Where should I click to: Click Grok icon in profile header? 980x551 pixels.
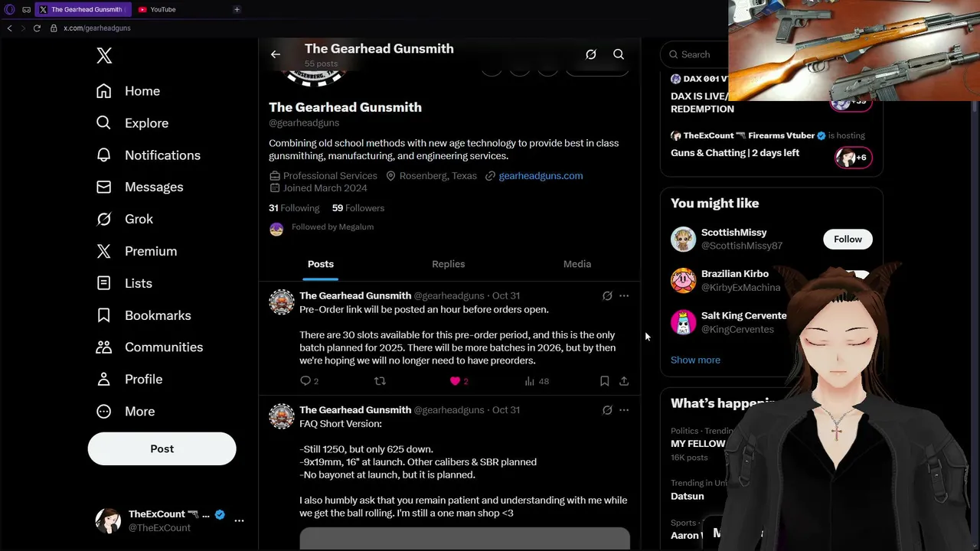tap(591, 54)
